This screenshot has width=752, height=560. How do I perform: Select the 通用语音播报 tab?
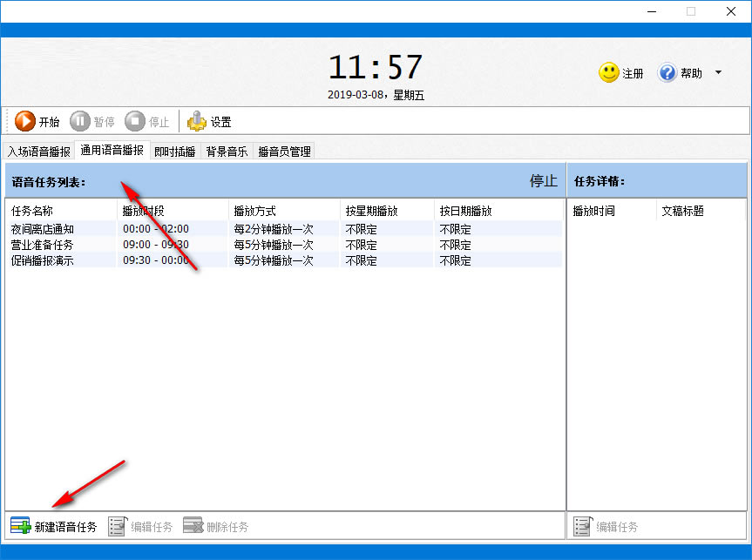(112, 150)
